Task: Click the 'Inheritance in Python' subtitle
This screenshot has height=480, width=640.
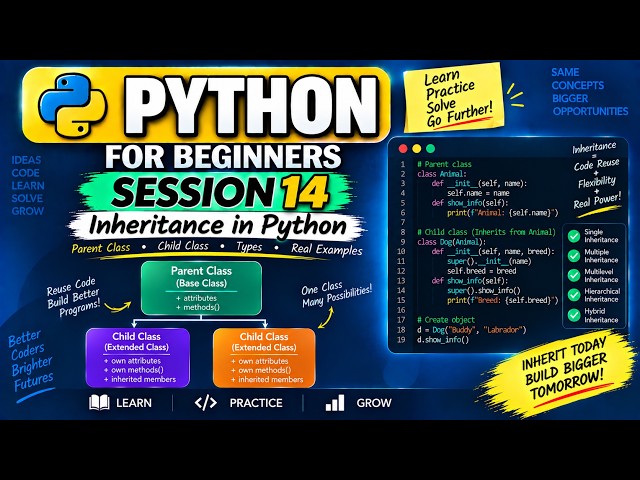Action: coord(218,225)
